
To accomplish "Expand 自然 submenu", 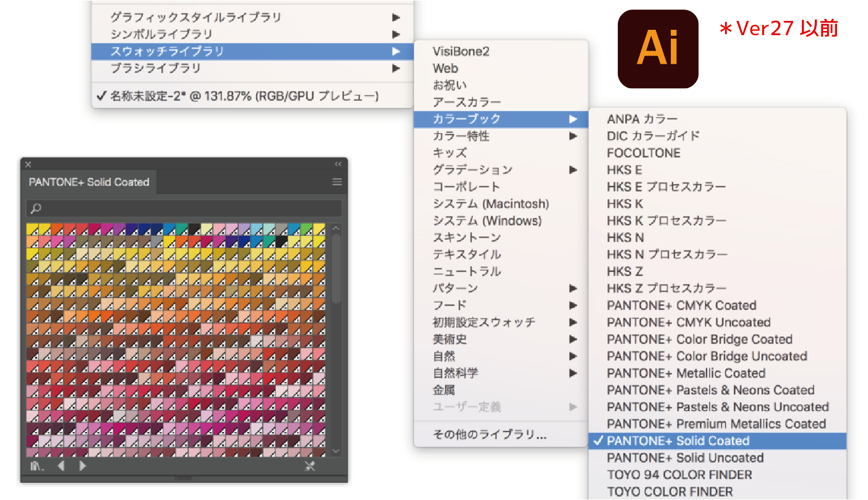I will tap(501, 356).
